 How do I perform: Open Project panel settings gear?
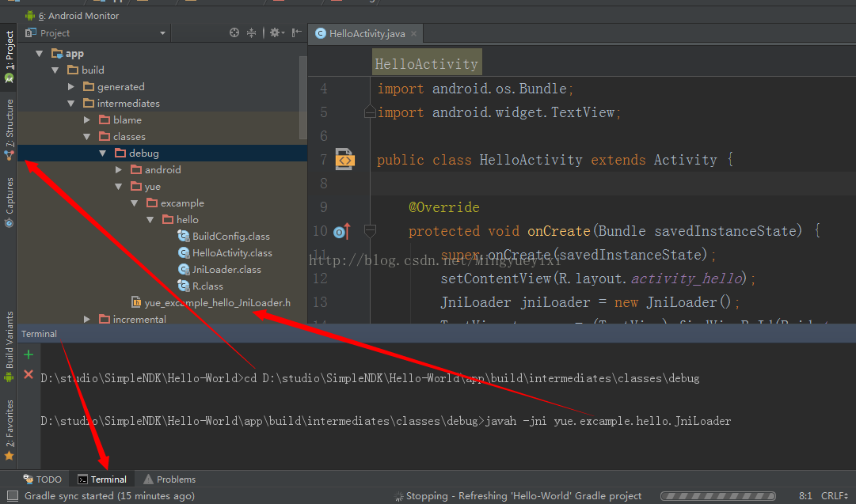point(276,32)
